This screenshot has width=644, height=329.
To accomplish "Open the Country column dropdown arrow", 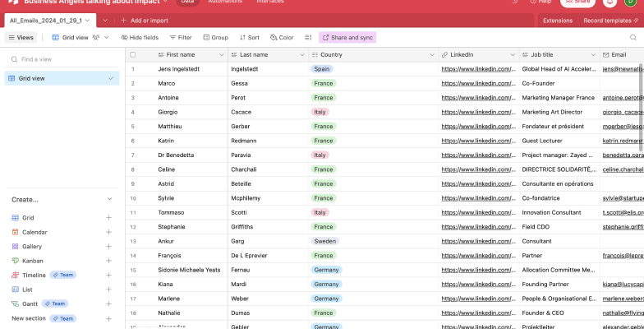I will pos(431,54).
